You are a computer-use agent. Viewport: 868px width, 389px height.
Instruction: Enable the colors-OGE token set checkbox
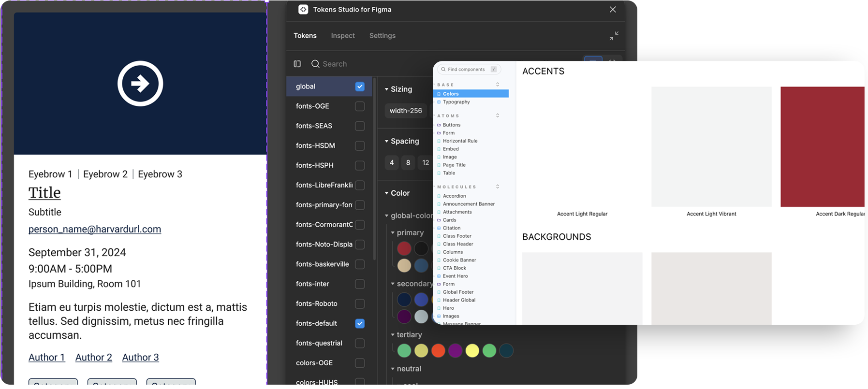tap(360, 363)
